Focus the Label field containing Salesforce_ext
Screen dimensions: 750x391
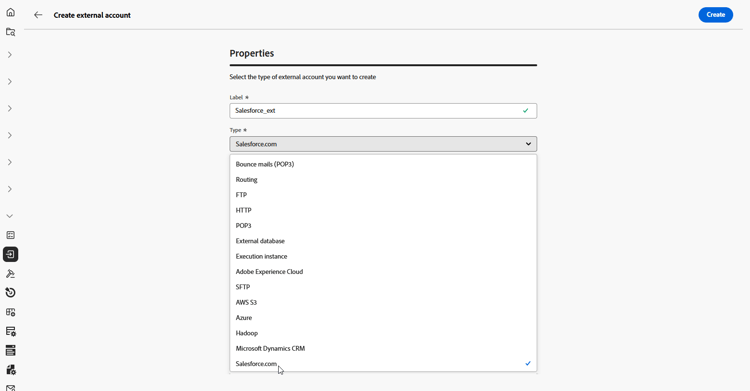point(383,111)
